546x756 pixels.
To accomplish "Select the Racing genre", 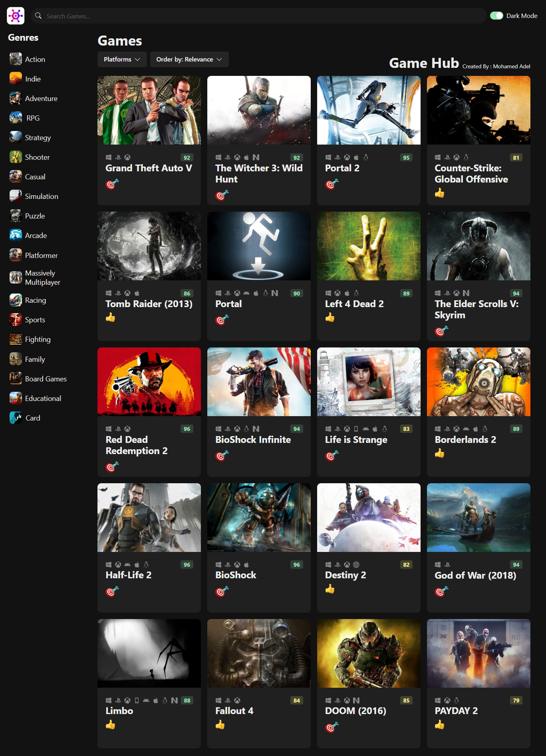I will coord(36,300).
